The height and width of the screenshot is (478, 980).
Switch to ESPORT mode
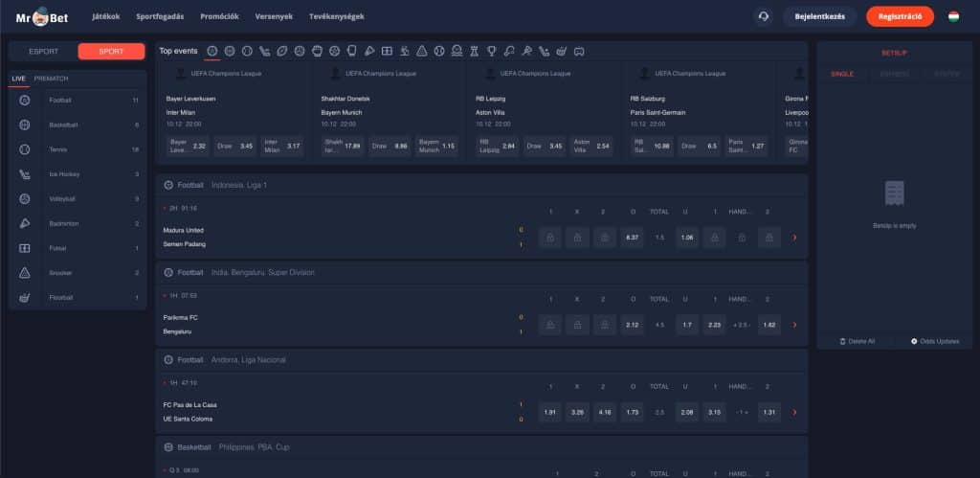coord(43,51)
